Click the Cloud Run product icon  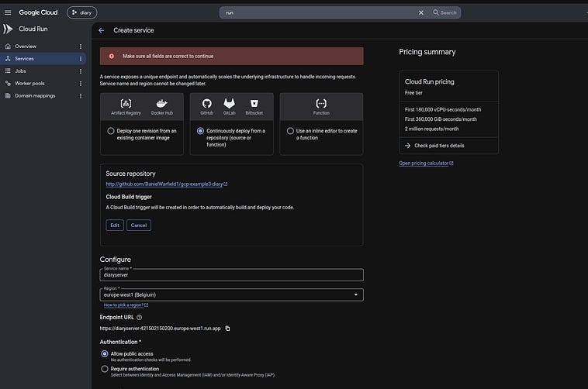click(8, 29)
